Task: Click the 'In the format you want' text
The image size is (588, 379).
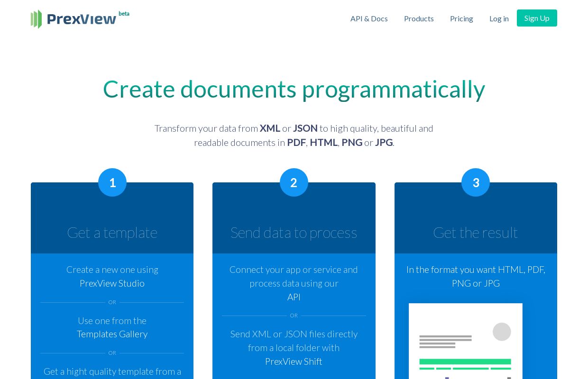Action: [476, 277]
